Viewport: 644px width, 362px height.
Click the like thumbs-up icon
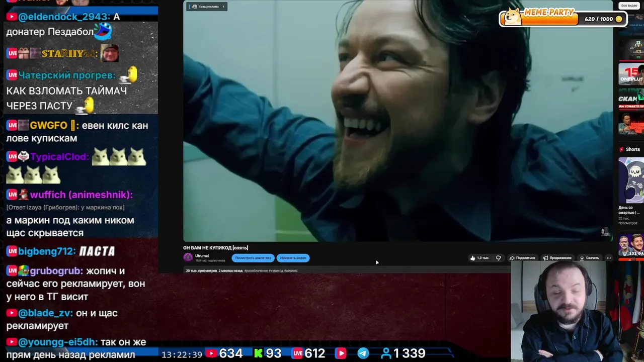click(x=472, y=258)
